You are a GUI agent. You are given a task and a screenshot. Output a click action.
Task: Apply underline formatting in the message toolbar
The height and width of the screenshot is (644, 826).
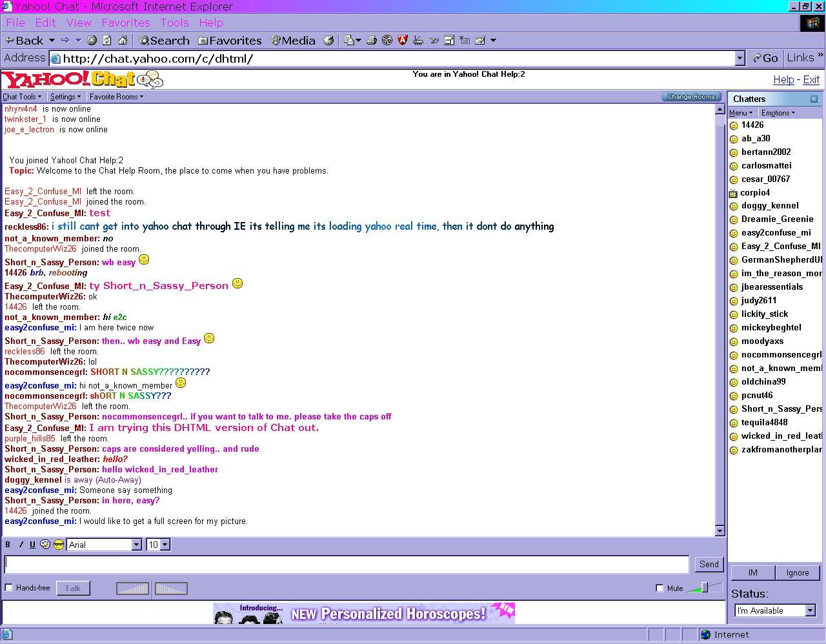point(32,545)
